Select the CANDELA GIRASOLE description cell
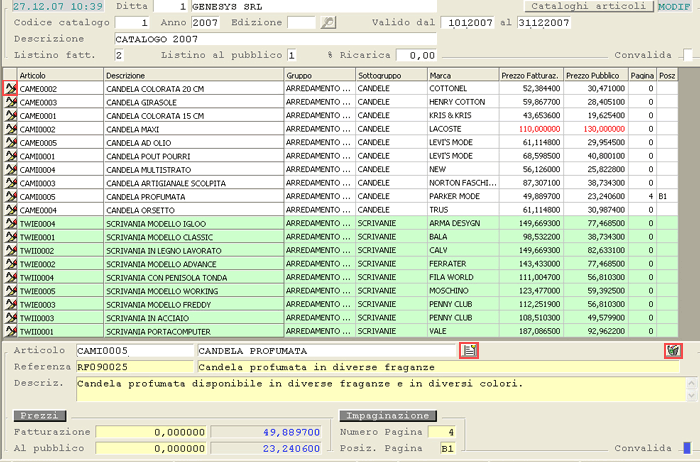 (194, 102)
